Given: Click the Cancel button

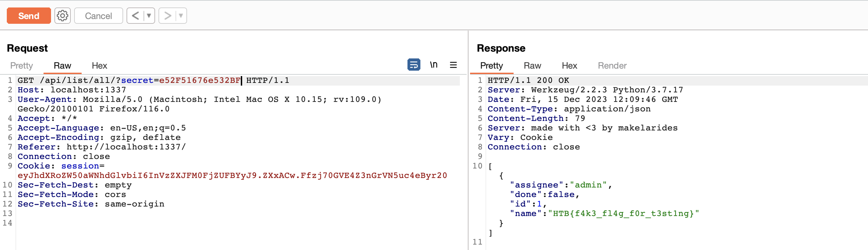Looking at the screenshot, I should click(x=98, y=16).
